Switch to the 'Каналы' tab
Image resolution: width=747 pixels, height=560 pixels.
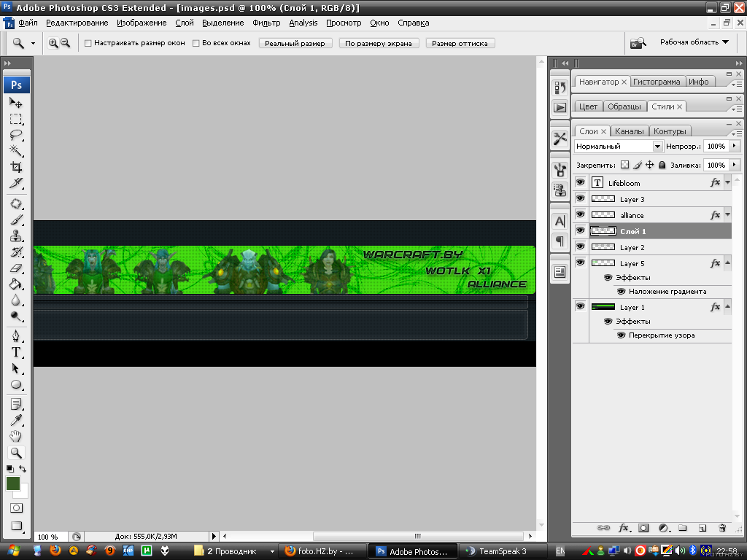click(x=630, y=131)
